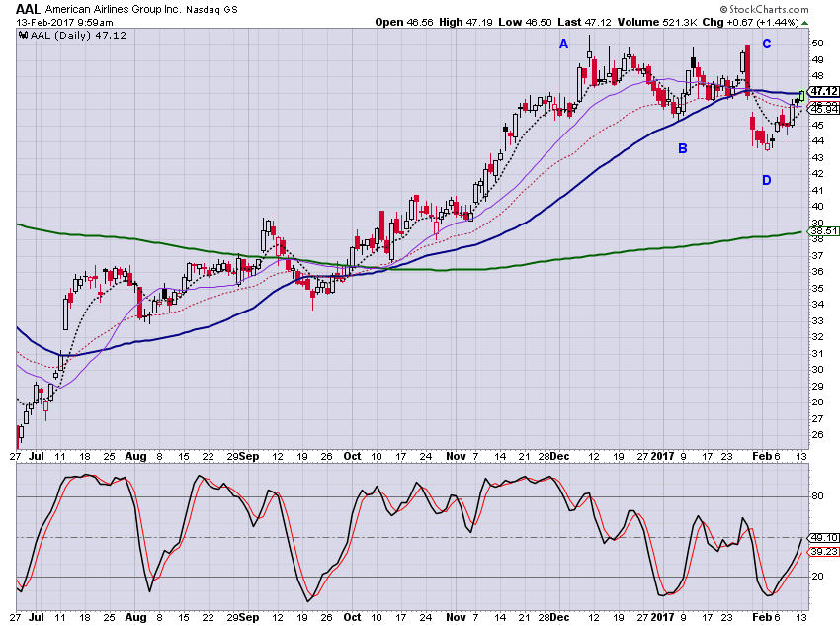Click the High 47.19 value
This screenshot has height=626, width=840.
tap(465, 22)
